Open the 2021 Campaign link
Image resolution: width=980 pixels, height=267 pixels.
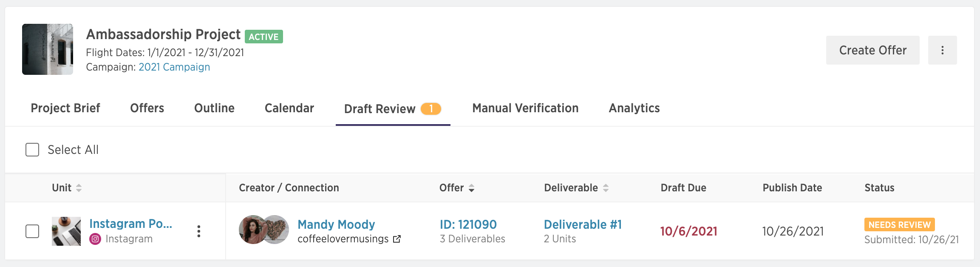pyautogui.click(x=174, y=67)
